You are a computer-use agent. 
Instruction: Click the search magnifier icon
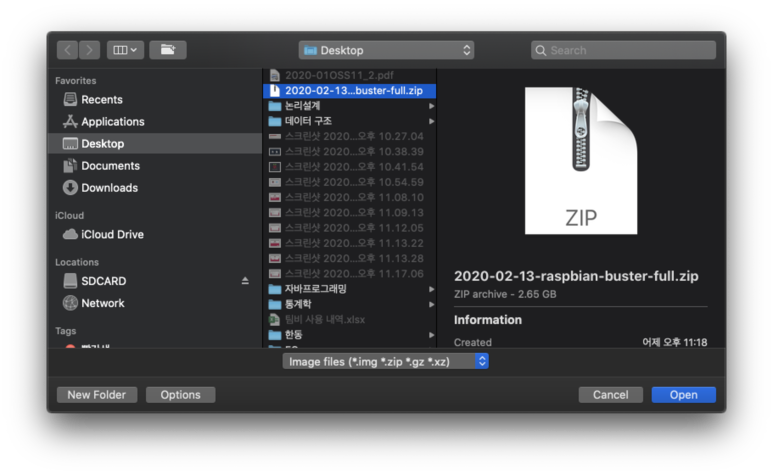click(541, 50)
